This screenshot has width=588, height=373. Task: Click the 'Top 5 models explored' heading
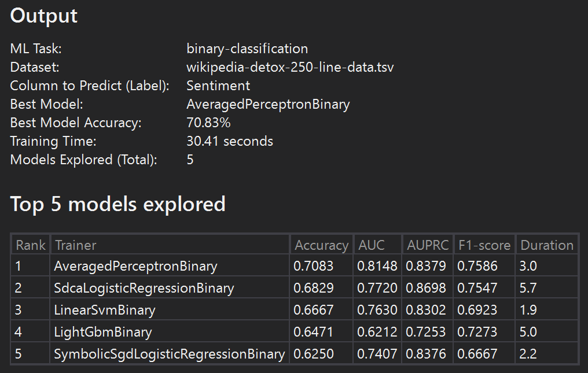[x=118, y=204]
